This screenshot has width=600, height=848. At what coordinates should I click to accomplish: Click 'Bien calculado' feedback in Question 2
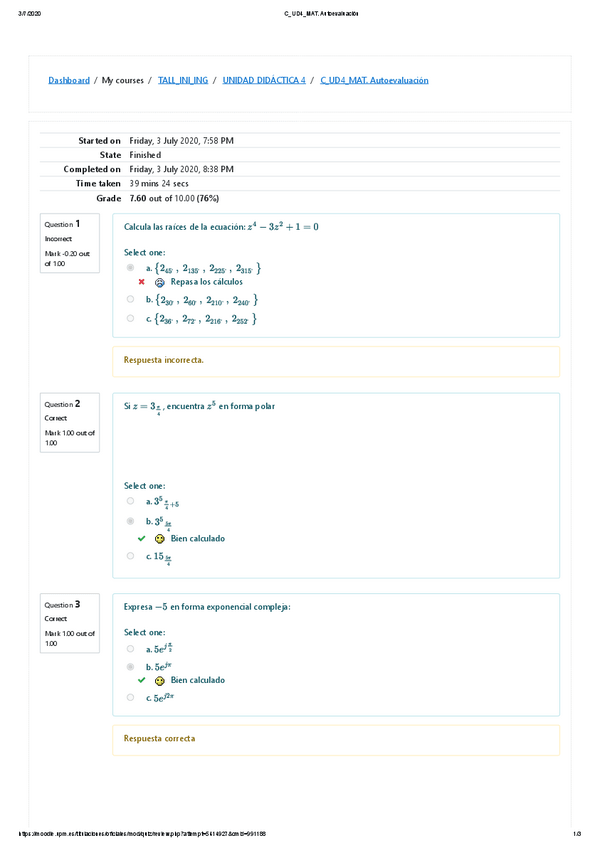197,539
